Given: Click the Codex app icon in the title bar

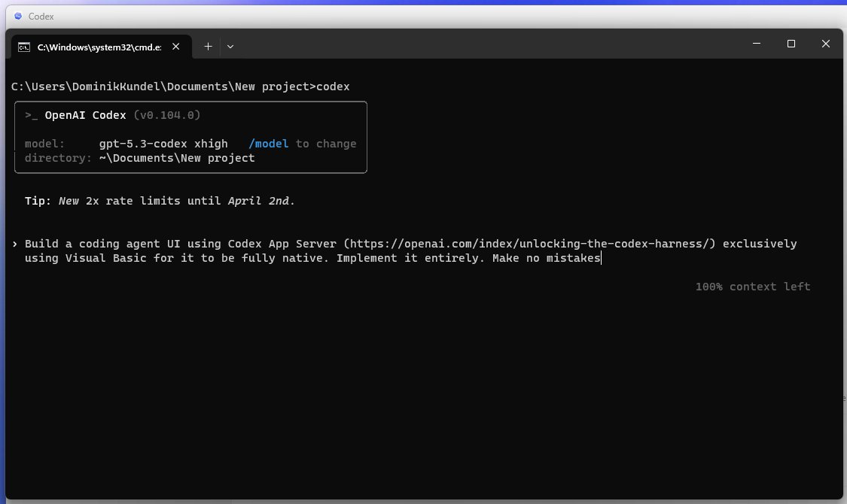Looking at the screenshot, I should tap(18, 16).
